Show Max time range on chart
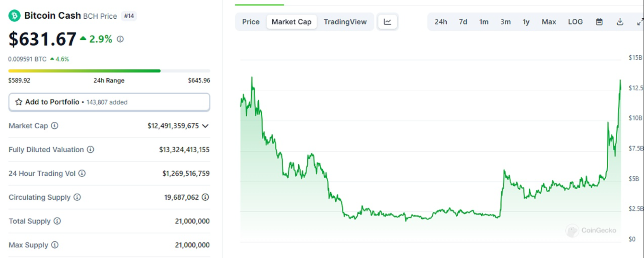Viewport: 644px width, 258px height. click(x=549, y=22)
